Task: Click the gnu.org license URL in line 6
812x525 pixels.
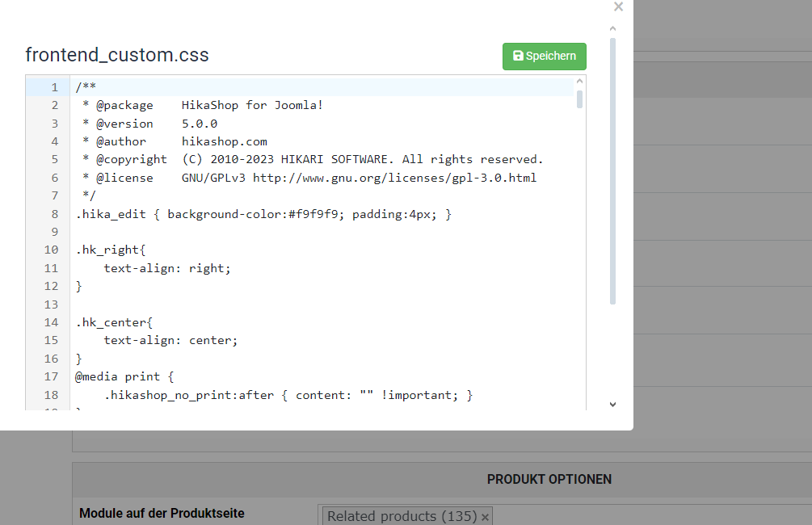Action: click(x=394, y=178)
